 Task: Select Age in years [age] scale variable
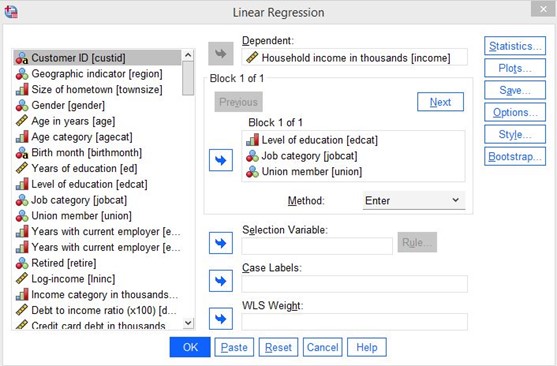pos(66,121)
